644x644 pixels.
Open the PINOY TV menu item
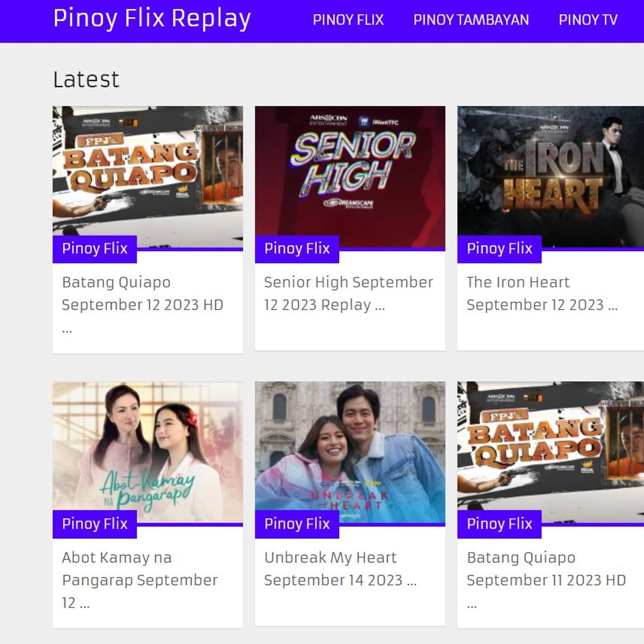point(589,20)
